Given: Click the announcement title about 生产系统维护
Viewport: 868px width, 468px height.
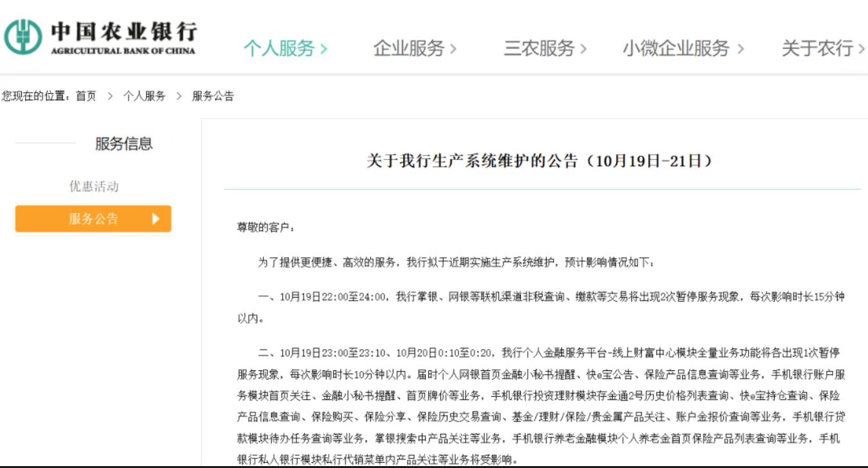Looking at the screenshot, I should coord(539,161).
